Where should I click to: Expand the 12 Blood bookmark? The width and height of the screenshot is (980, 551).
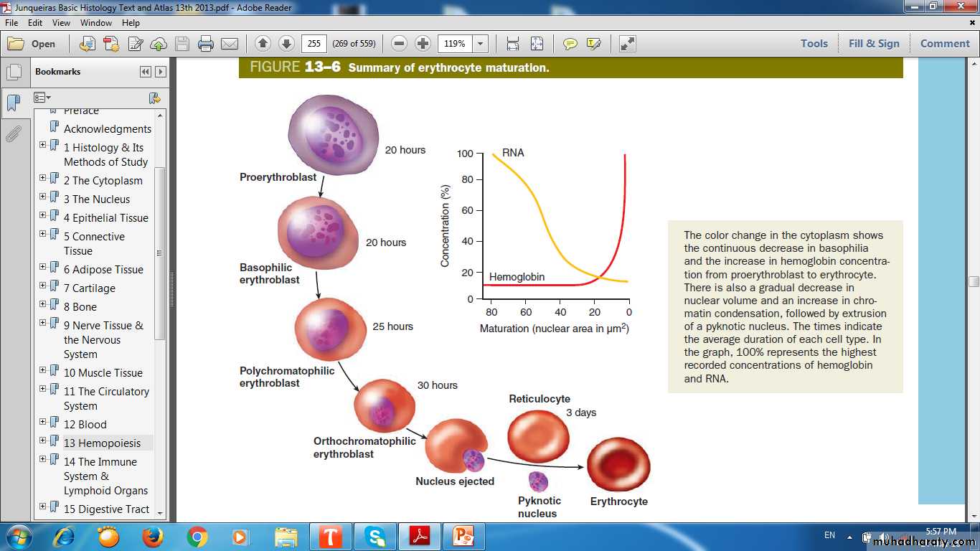(x=42, y=423)
